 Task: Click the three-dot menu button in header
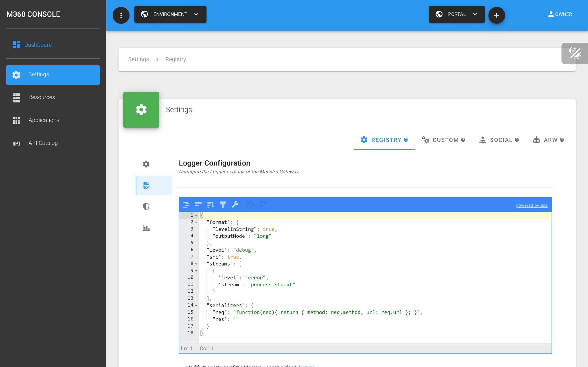121,15
